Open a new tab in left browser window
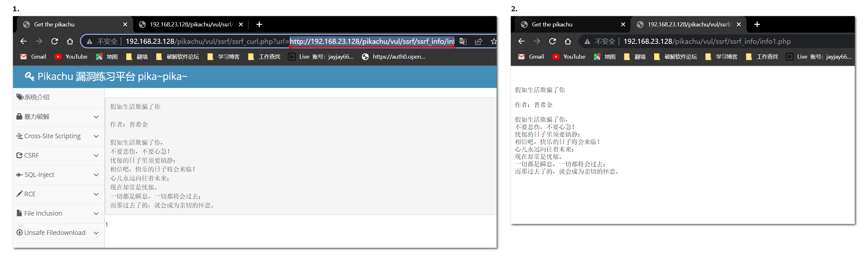Viewport: 868px width, 261px height. [x=259, y=24]
